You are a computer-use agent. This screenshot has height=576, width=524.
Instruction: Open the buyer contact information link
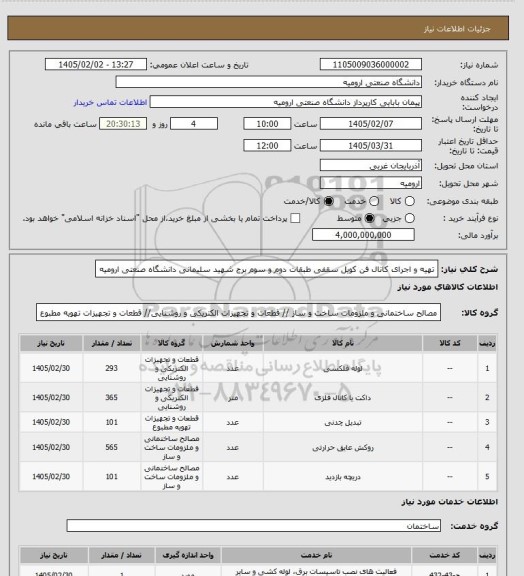[110, 102]
